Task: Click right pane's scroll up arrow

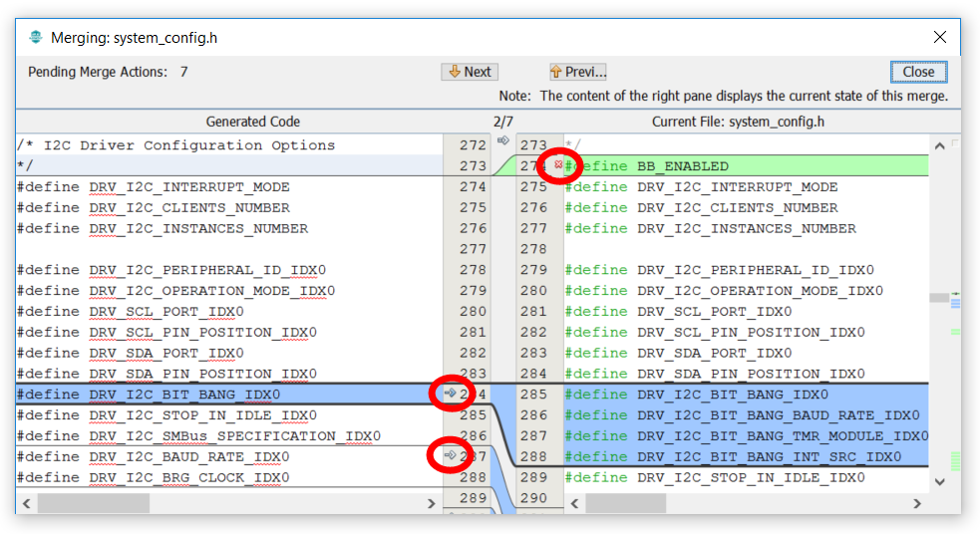Action: pyautogui.click(x=938, y=145)
